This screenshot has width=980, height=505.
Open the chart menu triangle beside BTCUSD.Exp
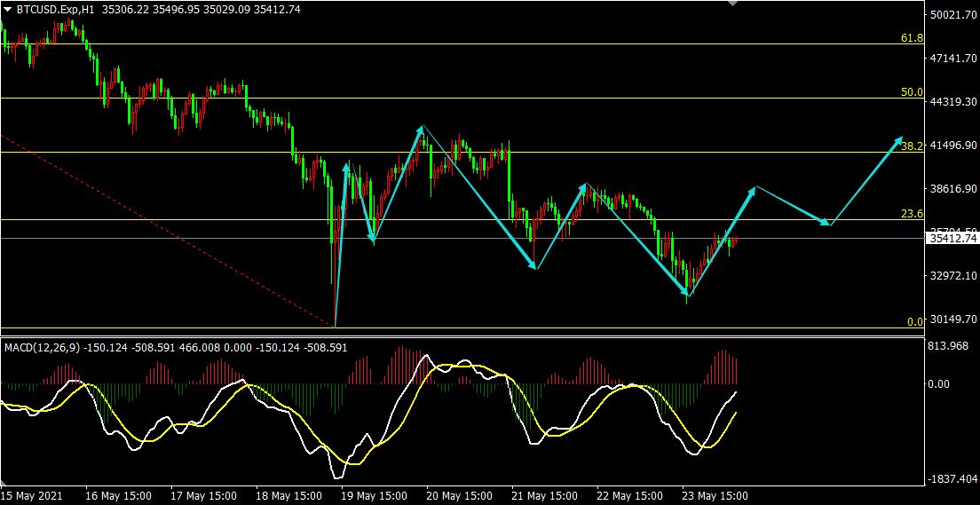[7, 9]
